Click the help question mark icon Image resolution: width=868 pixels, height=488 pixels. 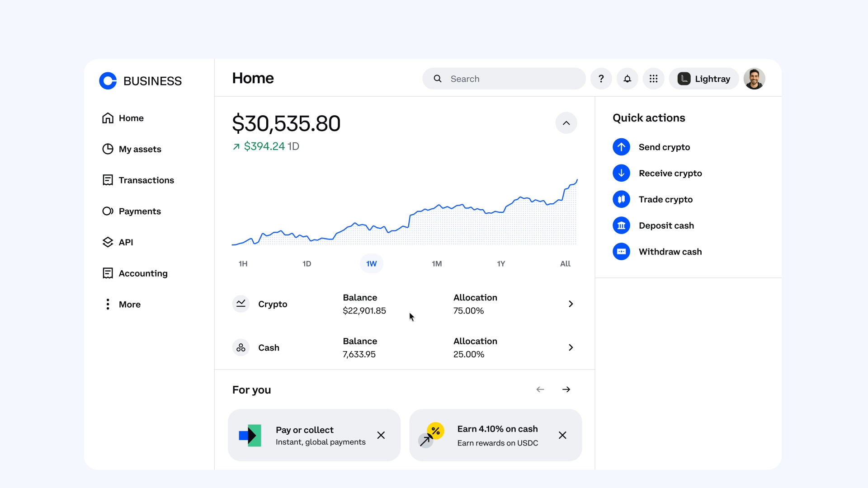click(601, 78)
